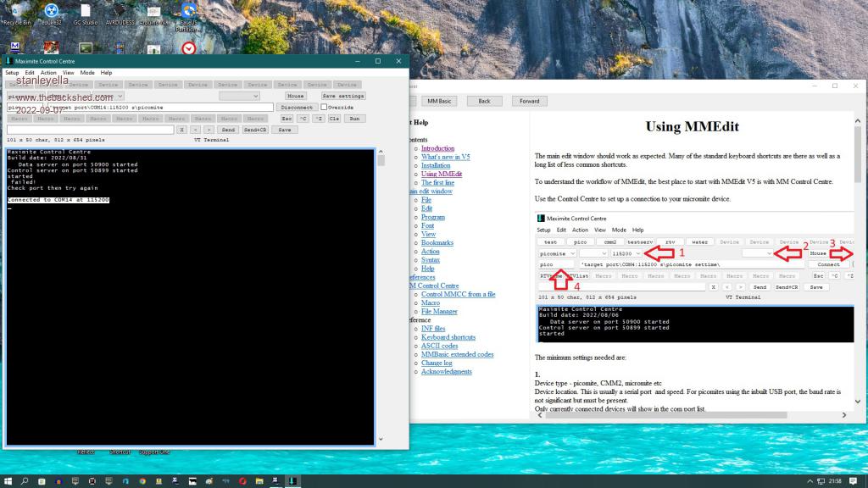The image size is (868, 488).
Task: Open the EaseUS Partition desktop icon
Action: point(189,12)
